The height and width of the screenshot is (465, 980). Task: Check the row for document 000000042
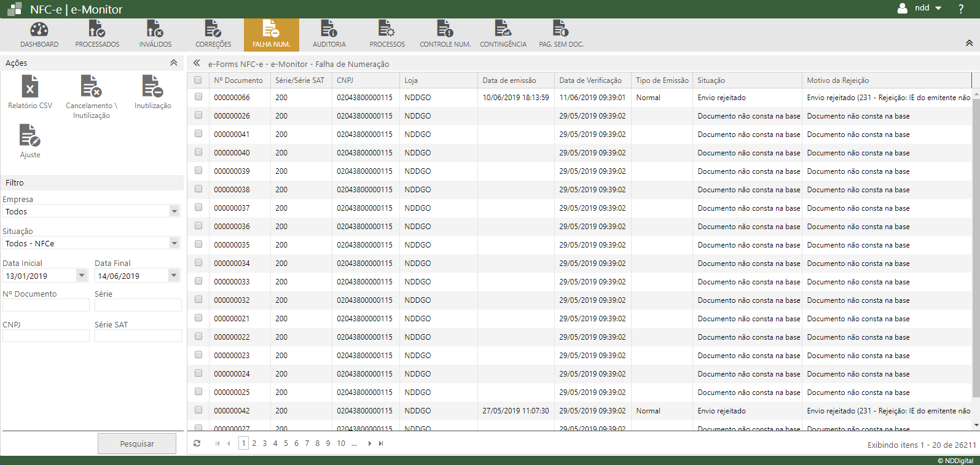[x=198, y=410]
